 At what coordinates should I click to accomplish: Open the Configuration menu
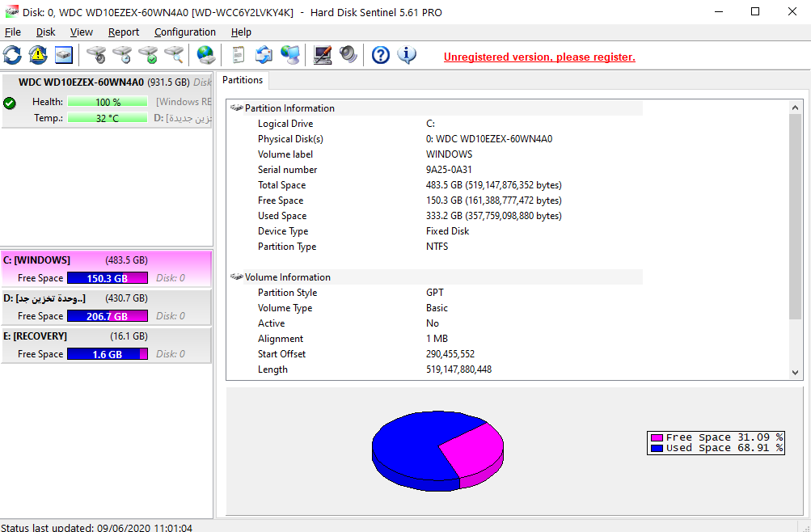click(185, 32)
